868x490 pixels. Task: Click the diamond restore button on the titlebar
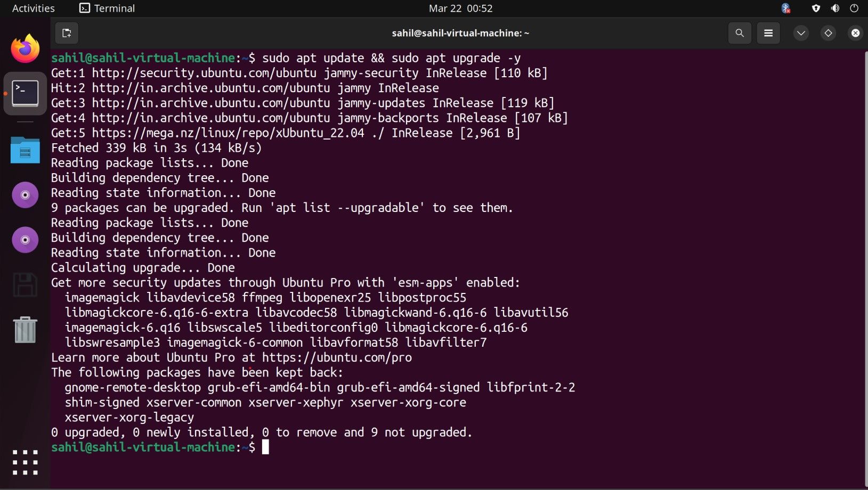(x=828, y=32)
